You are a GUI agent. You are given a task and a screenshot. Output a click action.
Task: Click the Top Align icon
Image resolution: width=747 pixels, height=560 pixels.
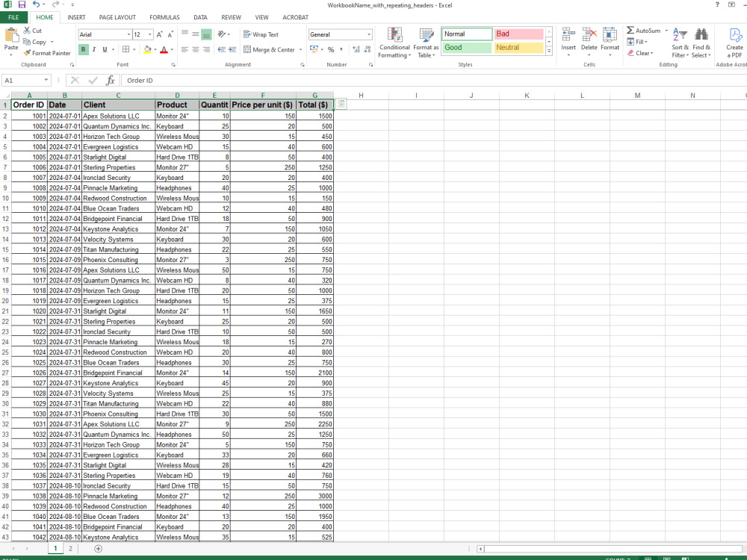click(x=185, y=34)
